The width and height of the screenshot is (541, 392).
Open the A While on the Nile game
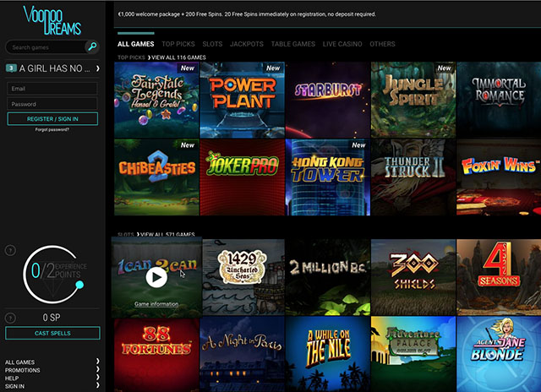point(328,355)
